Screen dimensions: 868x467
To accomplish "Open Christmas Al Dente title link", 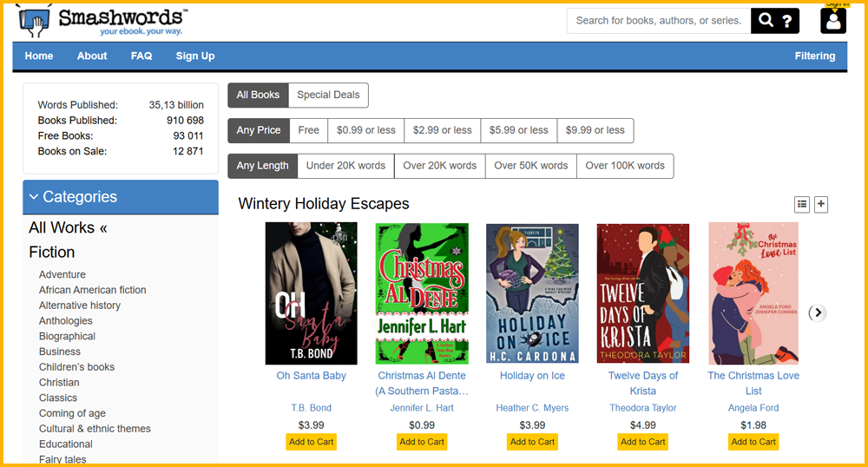I will tap(422, 384).
